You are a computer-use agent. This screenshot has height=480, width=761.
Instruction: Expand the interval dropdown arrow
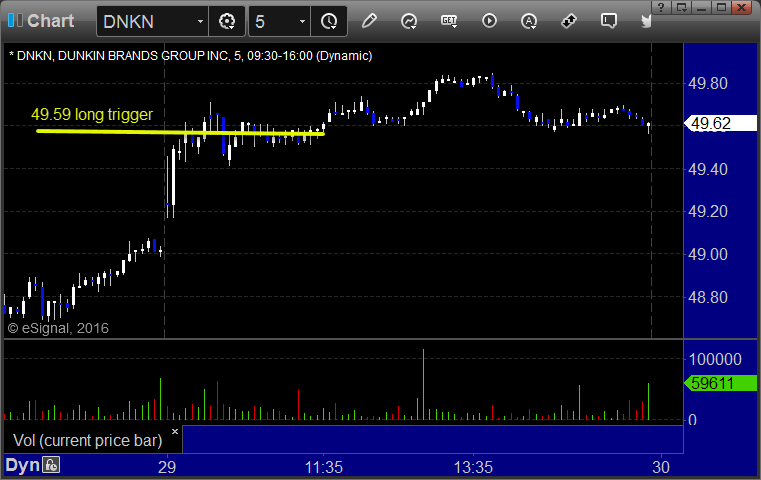[x=302, y=21]
